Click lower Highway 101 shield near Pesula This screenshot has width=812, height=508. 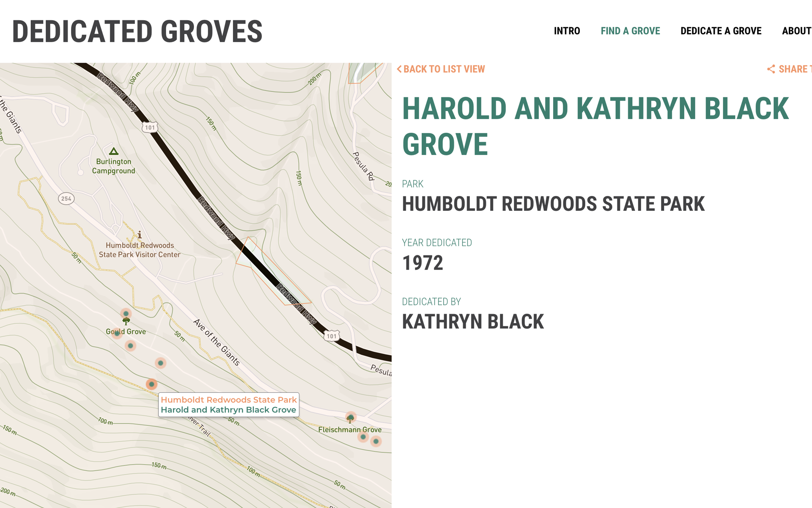[332, 336]
